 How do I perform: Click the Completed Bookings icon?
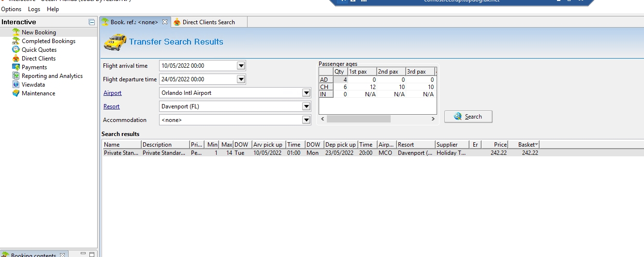[16, 41]
